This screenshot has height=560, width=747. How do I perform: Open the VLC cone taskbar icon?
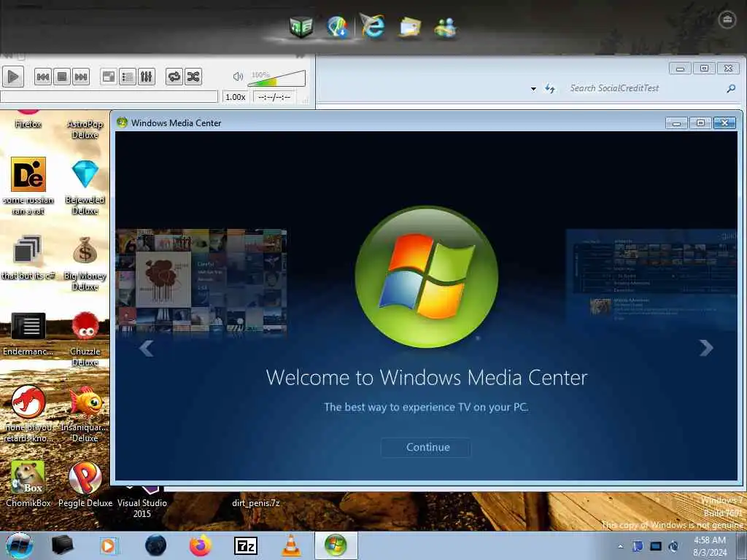(291, 545)
